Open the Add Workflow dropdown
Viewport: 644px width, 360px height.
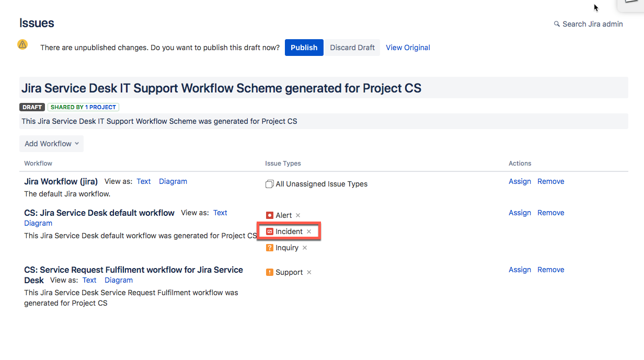[51, 144]
